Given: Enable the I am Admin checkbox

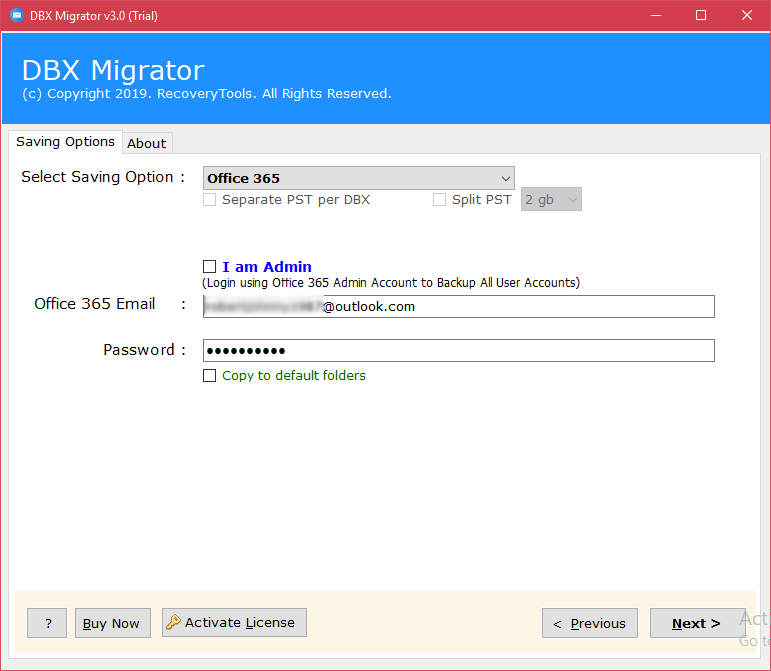Looking at the screenshot, I should [x=209, y=266].
